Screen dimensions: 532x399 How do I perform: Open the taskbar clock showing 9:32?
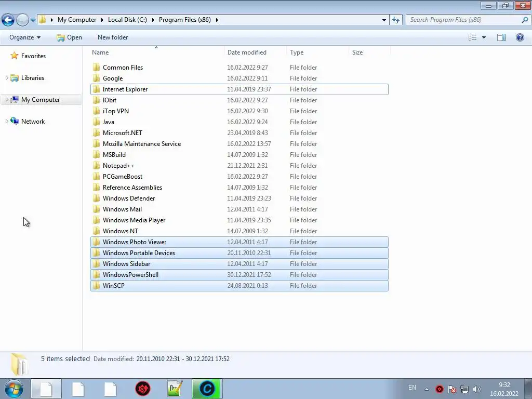[504, 389]
